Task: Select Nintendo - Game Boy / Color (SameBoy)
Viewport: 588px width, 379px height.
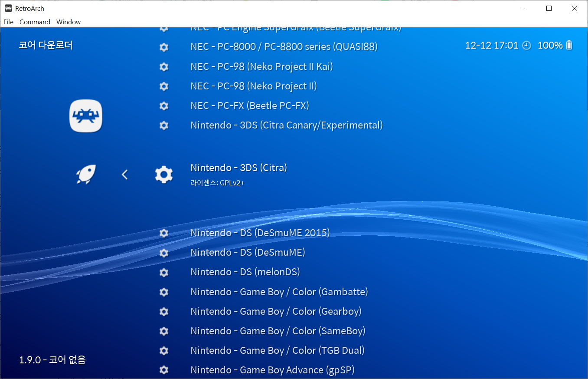Action: [x=278, y=331]
